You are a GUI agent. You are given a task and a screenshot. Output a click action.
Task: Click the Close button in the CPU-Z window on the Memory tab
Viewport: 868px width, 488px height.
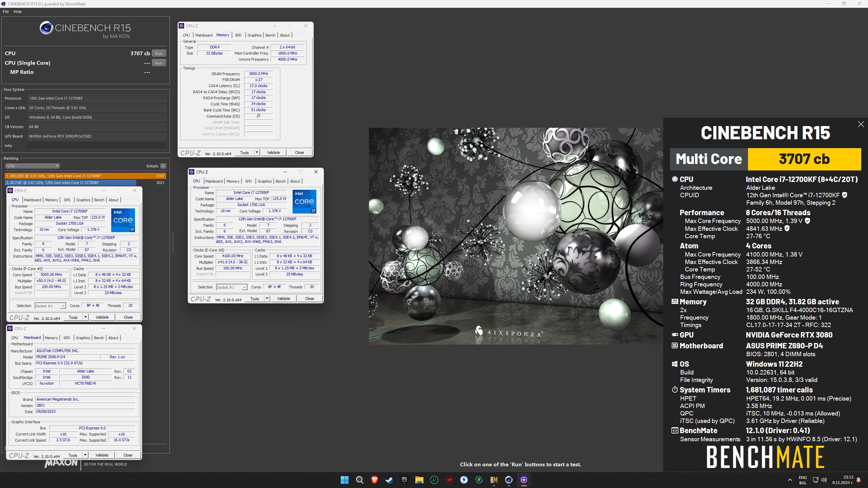pyautogui.click(x=299, y=152)
